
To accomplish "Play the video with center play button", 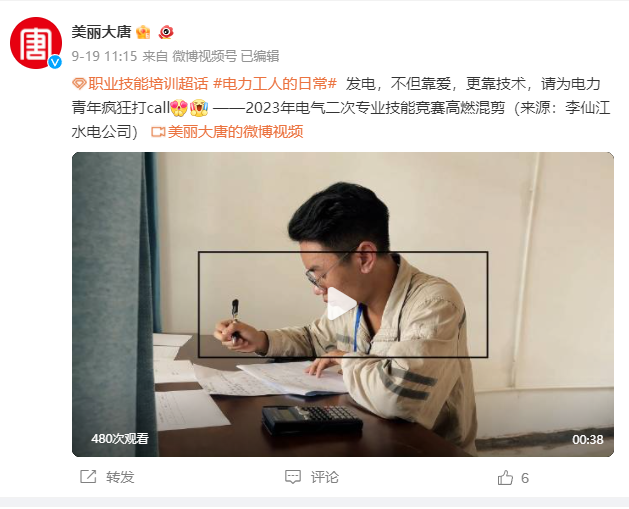I will 341,304.
